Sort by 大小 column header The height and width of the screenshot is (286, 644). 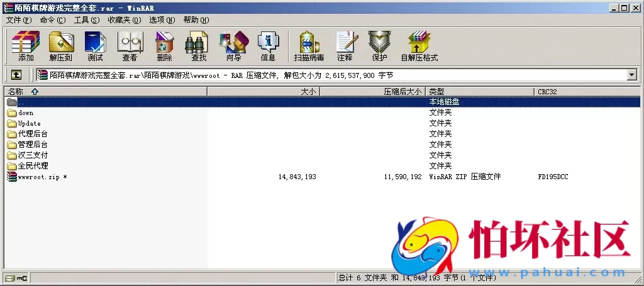pos(264,92)
